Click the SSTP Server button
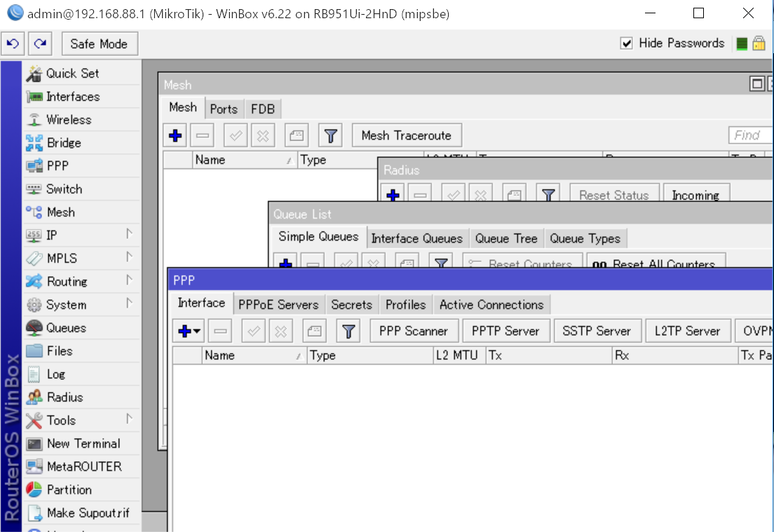Screen dimensions: 774x532 pyautogui.click(x=597, y=331)
